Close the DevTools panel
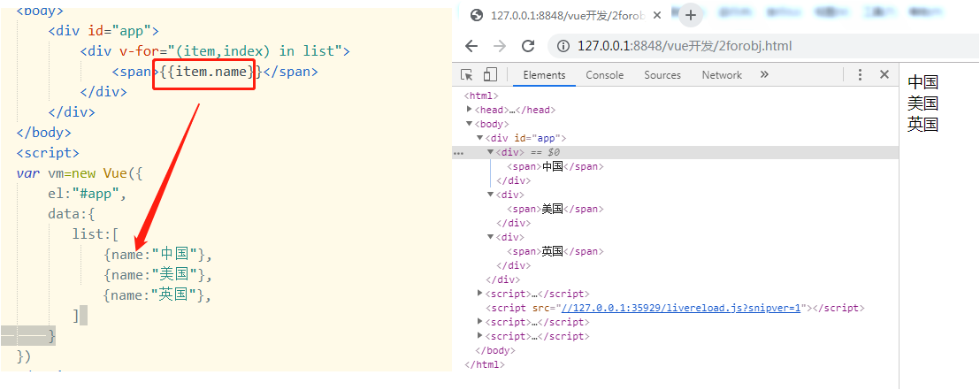The width and height of the screenshot is (980, 390). pos(884,75)
